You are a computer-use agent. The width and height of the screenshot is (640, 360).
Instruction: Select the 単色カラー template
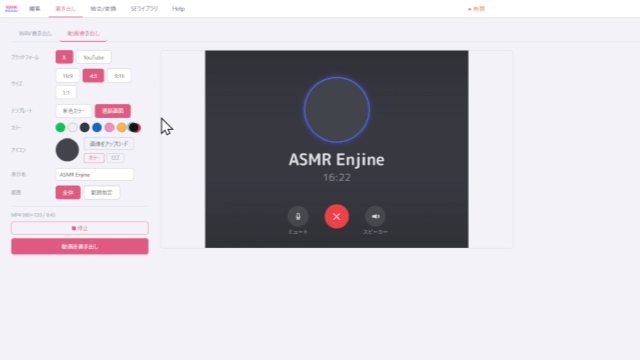[x=73, y=111]
